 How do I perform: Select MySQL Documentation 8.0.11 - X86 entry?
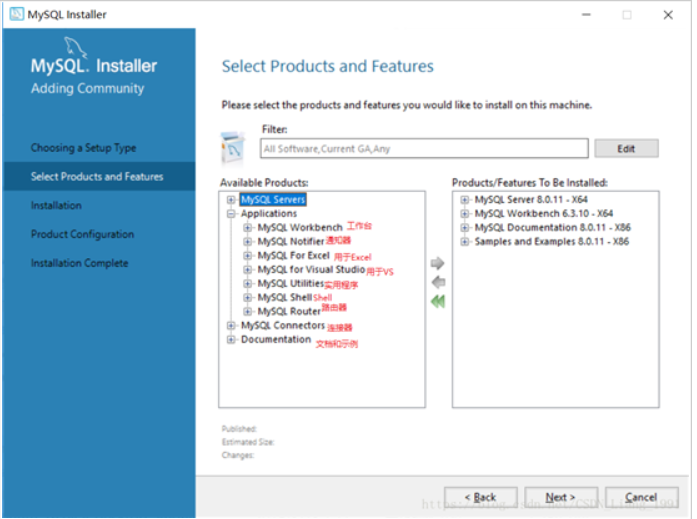[553, 228]
